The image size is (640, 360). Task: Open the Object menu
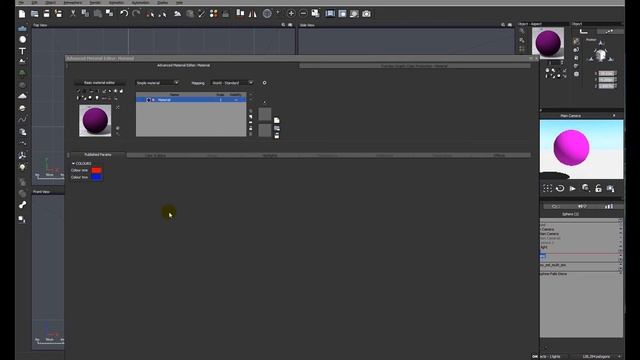[x=50, y=2]
